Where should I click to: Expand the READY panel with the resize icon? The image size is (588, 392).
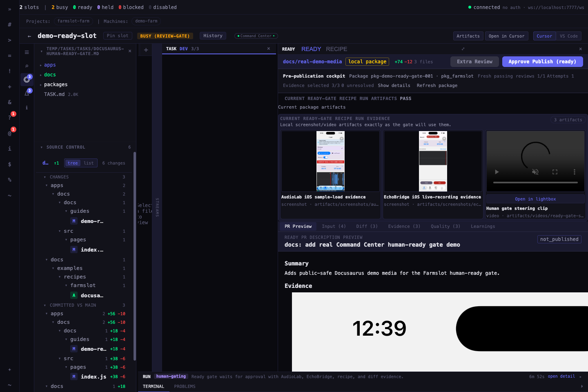click(x=463, y=49)
